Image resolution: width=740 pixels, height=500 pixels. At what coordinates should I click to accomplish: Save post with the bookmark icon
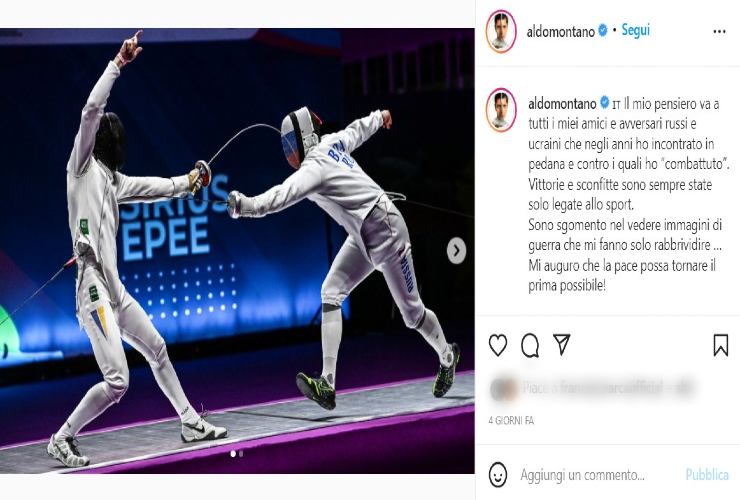(721, 345)
